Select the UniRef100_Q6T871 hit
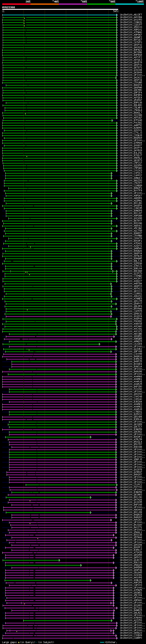Image resolution: width=146 pixels, height=644 pixels. 131,67
